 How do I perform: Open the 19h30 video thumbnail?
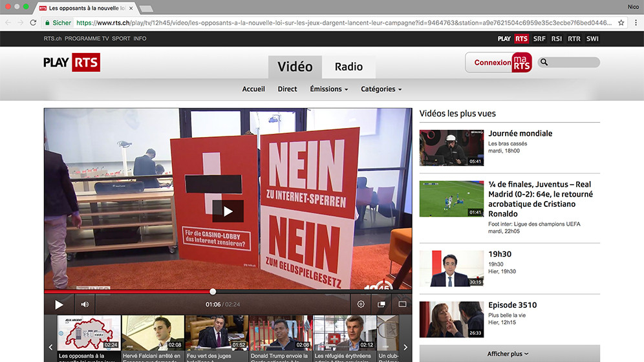point(451,268)
